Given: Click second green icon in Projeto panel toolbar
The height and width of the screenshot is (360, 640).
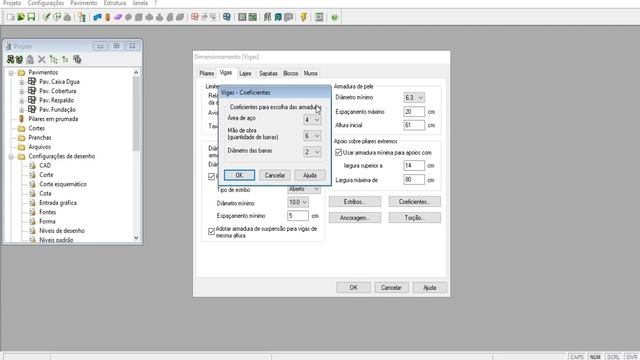Looking at the screenshot, I should [x=19, y=60].
